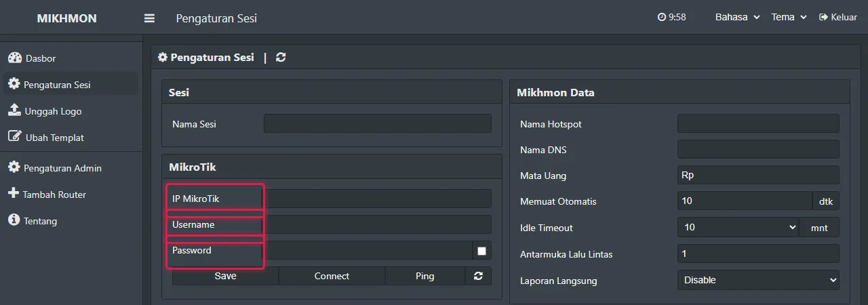868x305 pixels.
Task: Click the Pengaturan Admin gear icon
Action: point(14,167)
